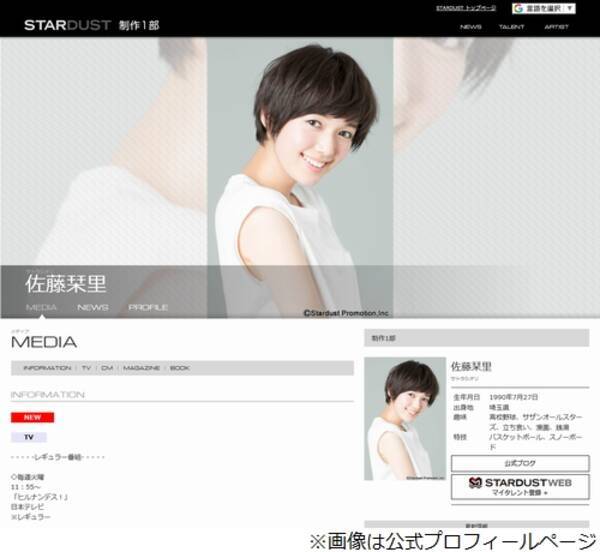Click the birthdate value 1990年7月27日
The width and height of the screenshot is (600, 552).
[x=514, y=397]
